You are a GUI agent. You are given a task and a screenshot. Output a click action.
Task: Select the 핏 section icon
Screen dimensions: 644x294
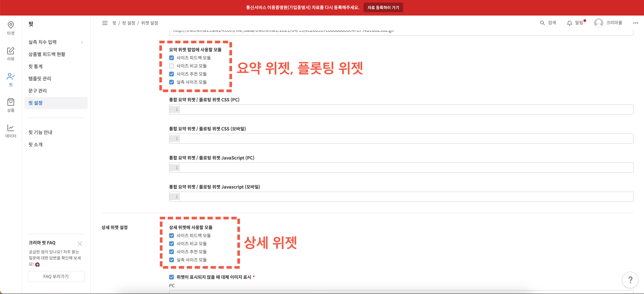pyautogui.click(x=11, y=76)
